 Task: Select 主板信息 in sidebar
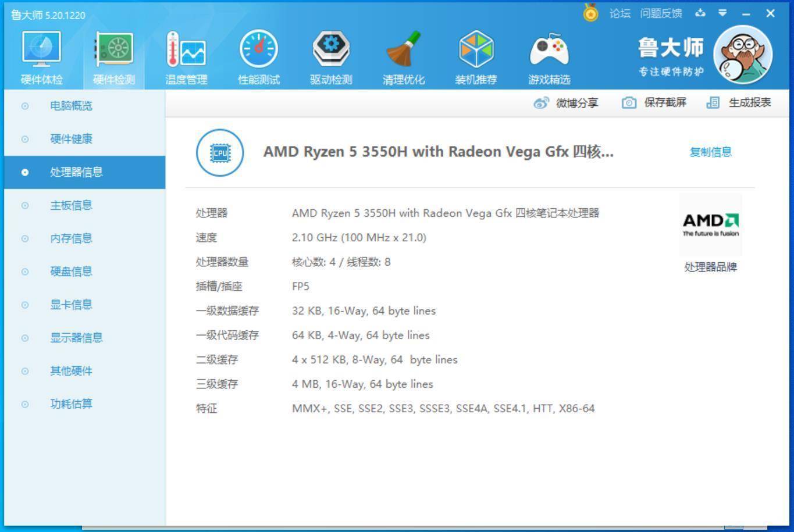point(84,205)
